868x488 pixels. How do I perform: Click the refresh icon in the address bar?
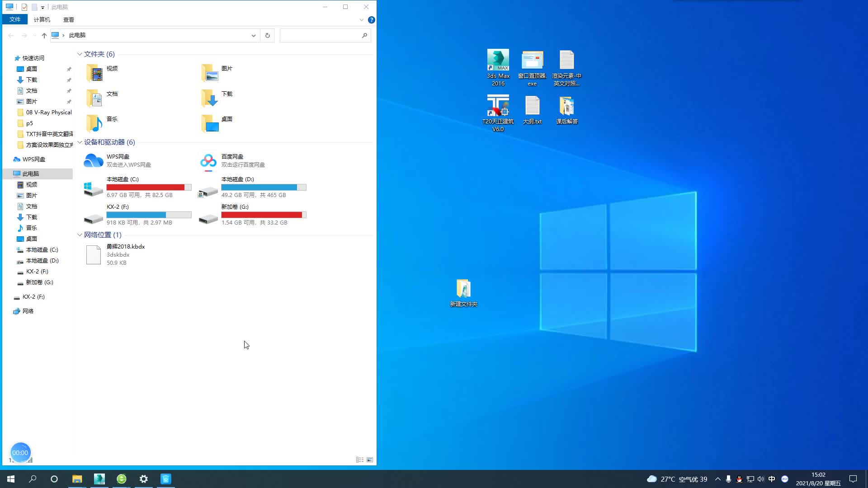[x=267, y=35]
